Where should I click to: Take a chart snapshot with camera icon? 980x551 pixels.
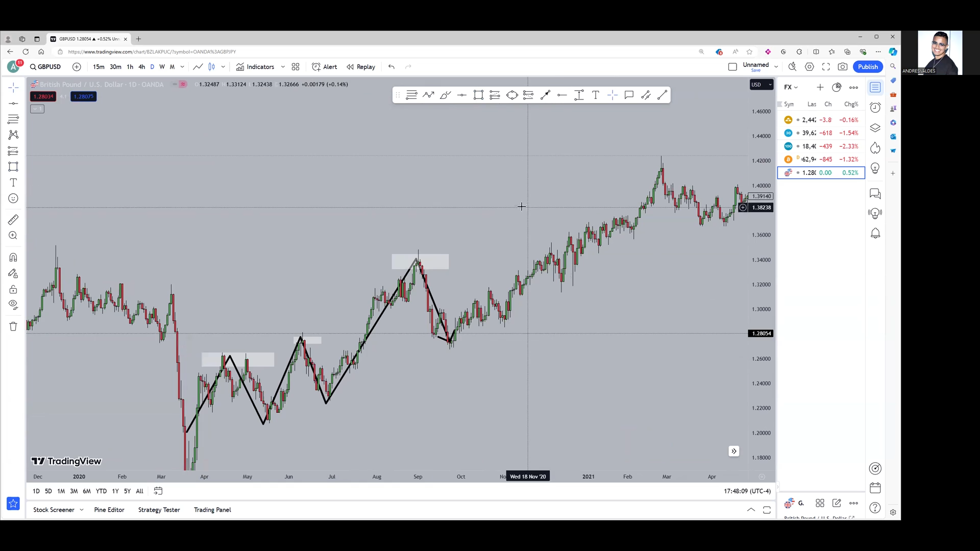pos(843,67)
